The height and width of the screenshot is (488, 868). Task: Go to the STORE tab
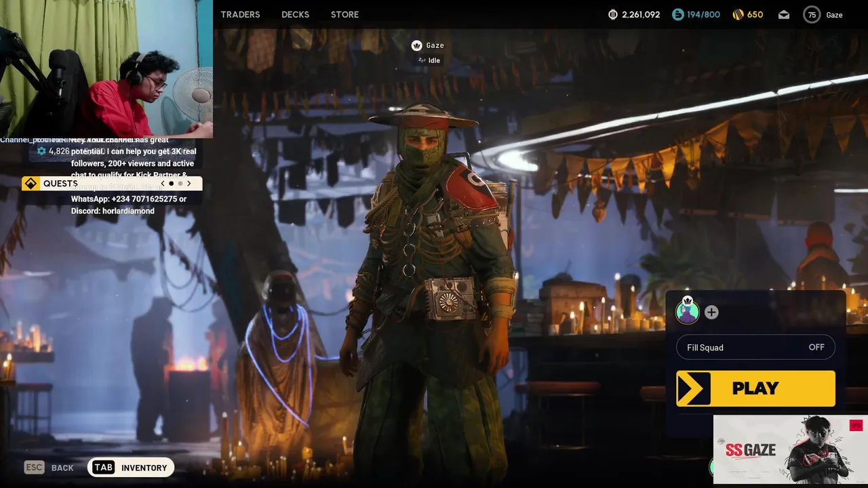(344, 14)
